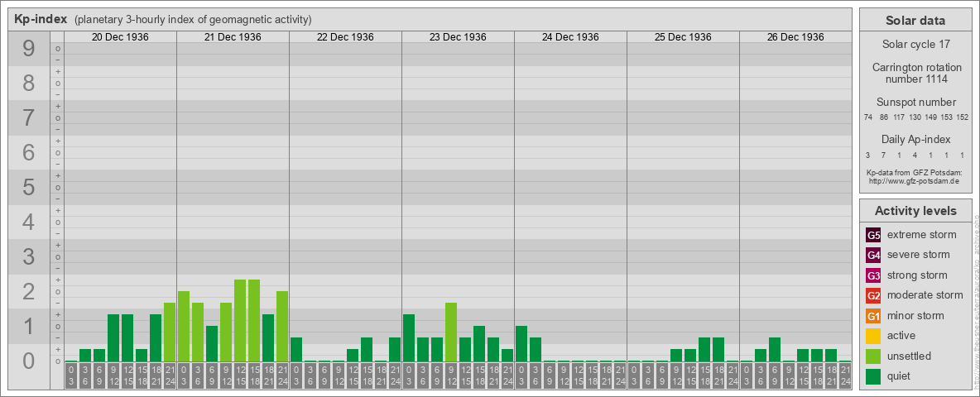The image size is (980, 397).
Task: Click the large 2 on the Kp axis
Action: (29, 291)
